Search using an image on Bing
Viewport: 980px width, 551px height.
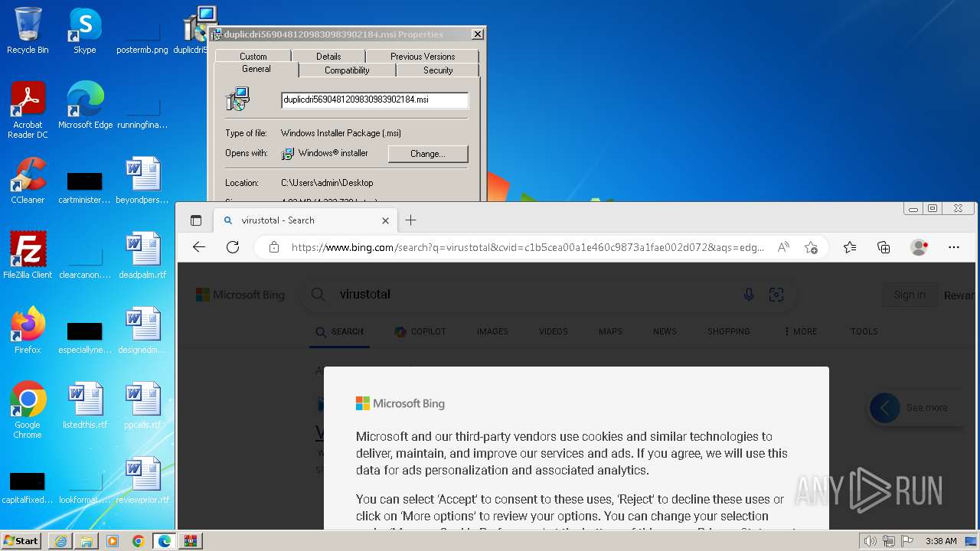tap(776, 295)
